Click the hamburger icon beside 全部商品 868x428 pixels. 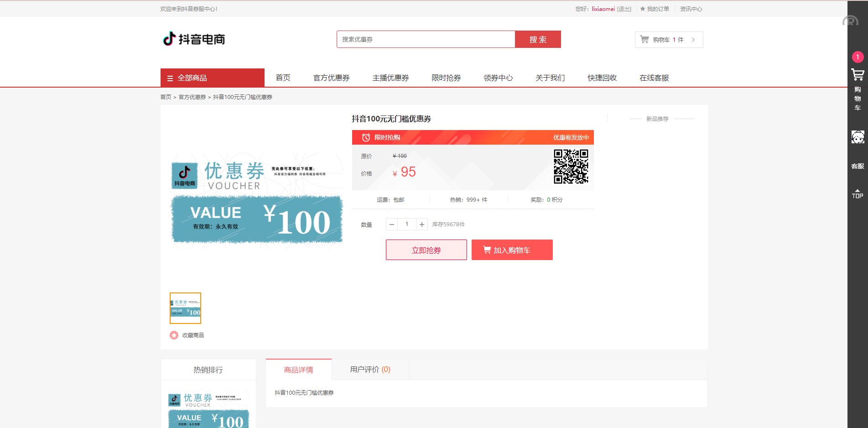click(169, 78)
